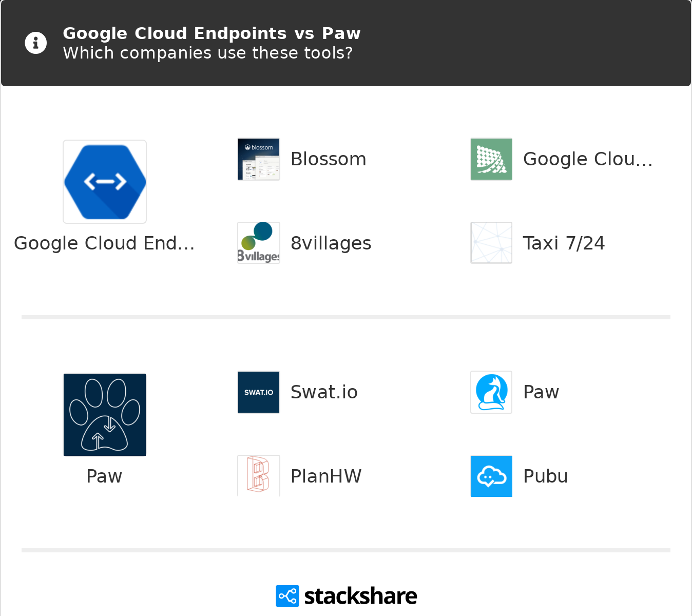
Task: Open the Pubu company link
Action: [546, 476]
